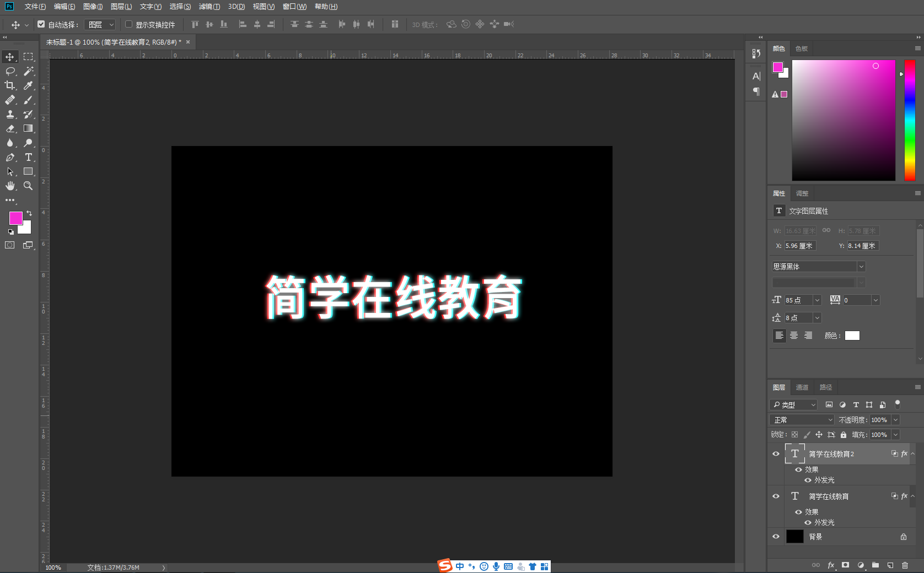924x573 pixels.
Task: Toggle Auto-Select checkbox
Action: [x=41, y=24]
